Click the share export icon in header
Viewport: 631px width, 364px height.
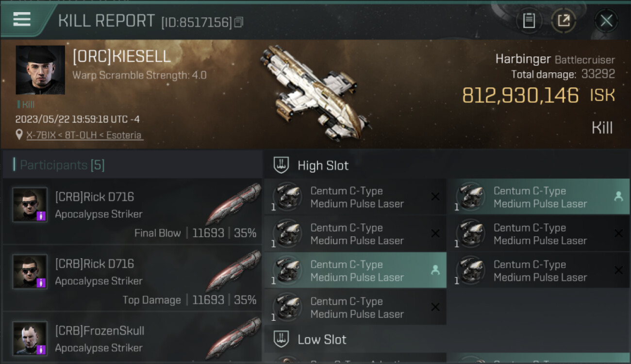coord(564,21)
